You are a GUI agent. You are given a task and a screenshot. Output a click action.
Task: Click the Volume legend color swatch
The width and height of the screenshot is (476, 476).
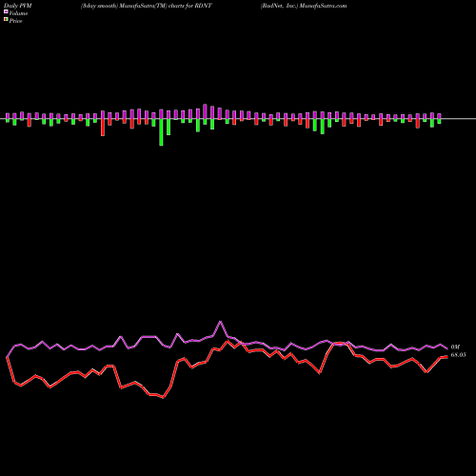click(x=6, y=11)
